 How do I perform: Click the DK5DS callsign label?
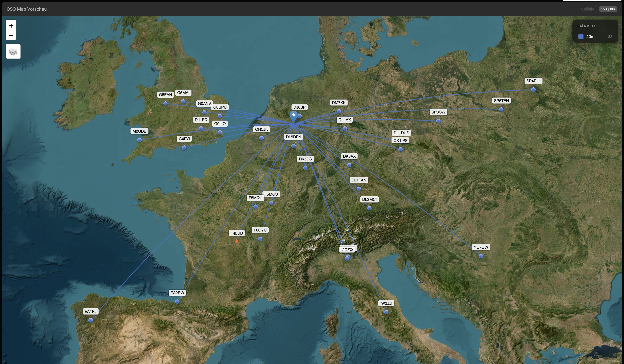(x=305, y=159)
